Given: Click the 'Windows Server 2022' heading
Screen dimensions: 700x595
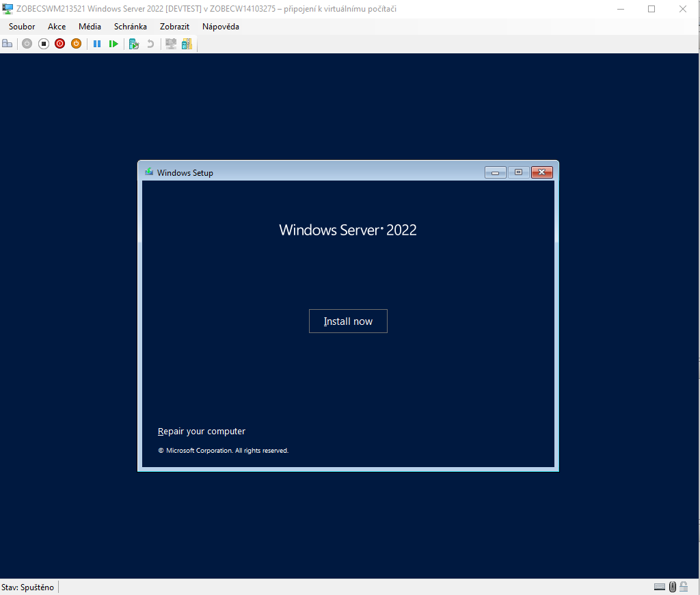Looking at the screenshot, I should coord(348,230).
